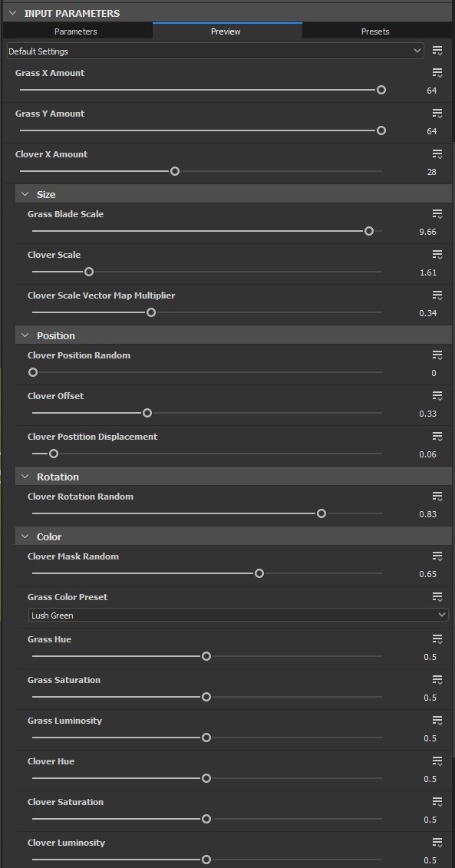Switch to the Parameters tab
The image size is (455, 868).
(x=76, y=31)
